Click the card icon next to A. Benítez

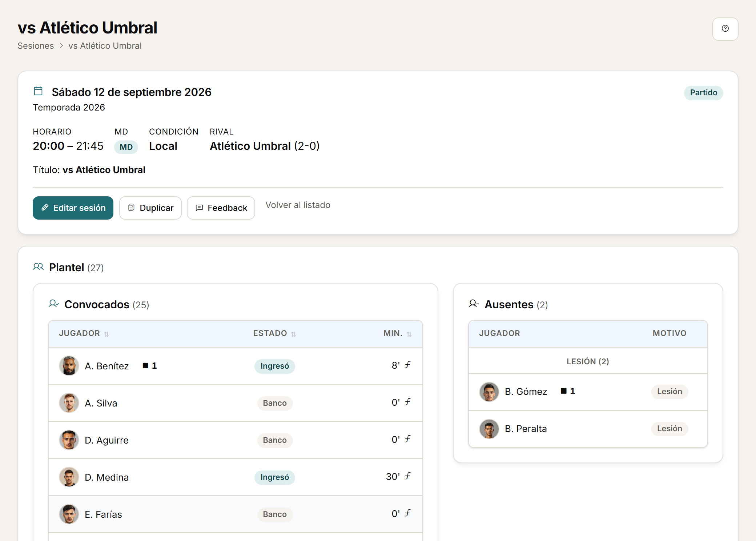[x=145, y=366]
